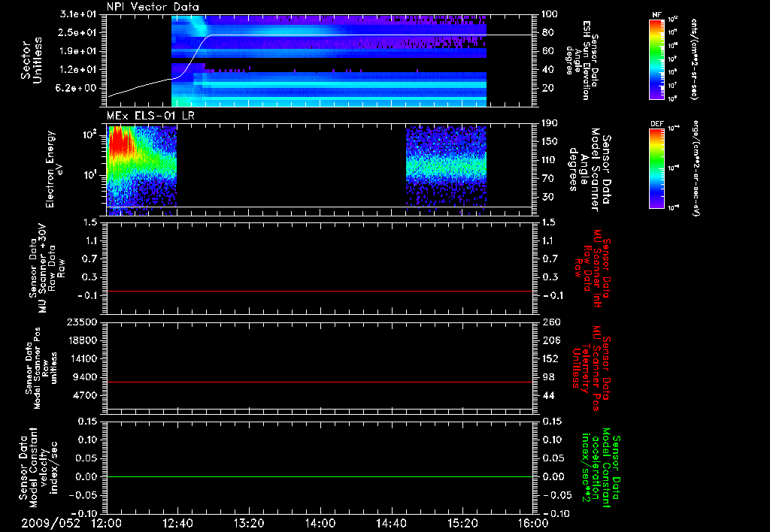
Task: Click the 150 scanner angle tick value
Action: pos(551,142)
